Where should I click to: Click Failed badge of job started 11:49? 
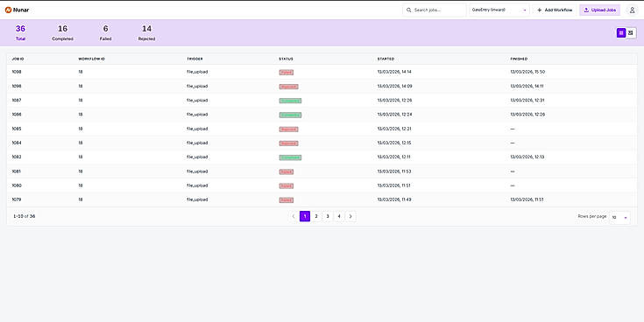point(287,200)
